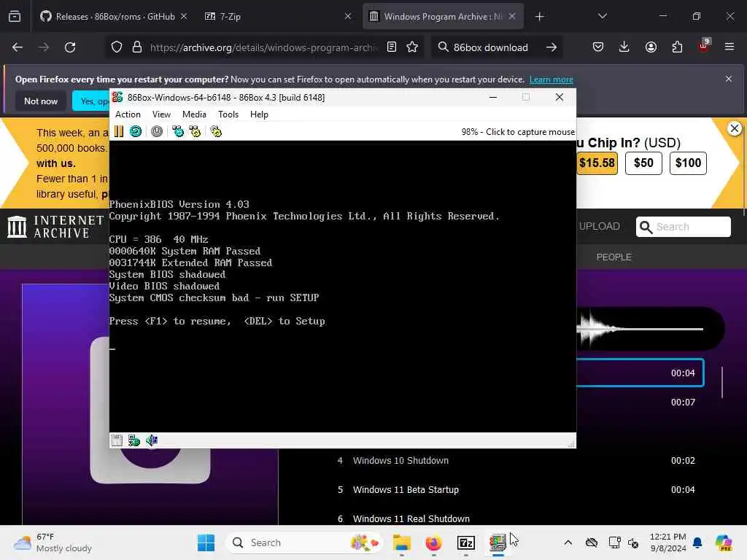
Task: Play track 5 Windows 11 Beta Startup
Action: [x=516, y=489]
